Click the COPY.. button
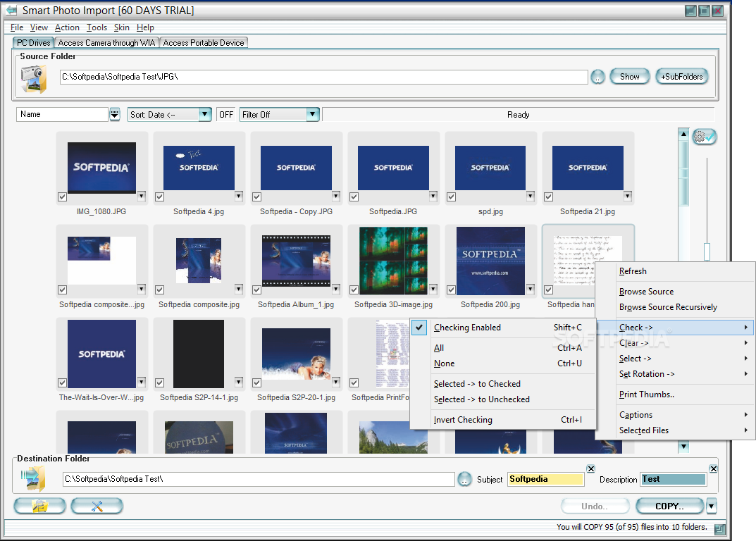The height and width of the screenshot is (541, 756). 670,506
